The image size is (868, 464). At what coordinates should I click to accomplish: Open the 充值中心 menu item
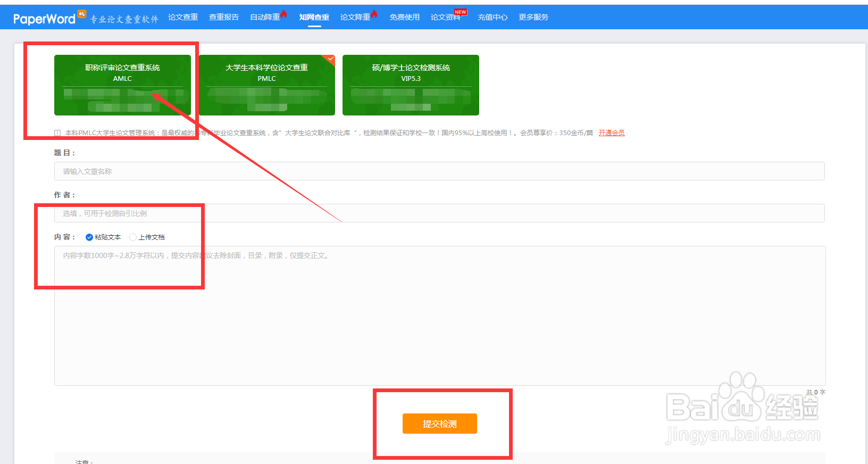pyautogui.click(x=493, y=17)
